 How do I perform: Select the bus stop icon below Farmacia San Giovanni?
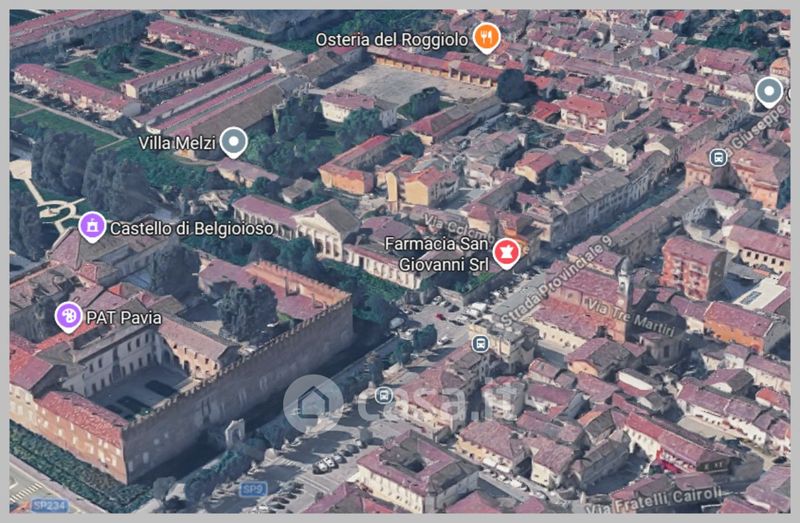click(x=480, y=343)
